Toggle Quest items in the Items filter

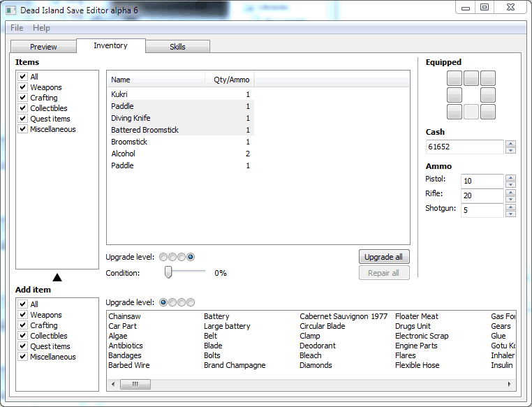(x=23, y=119)
